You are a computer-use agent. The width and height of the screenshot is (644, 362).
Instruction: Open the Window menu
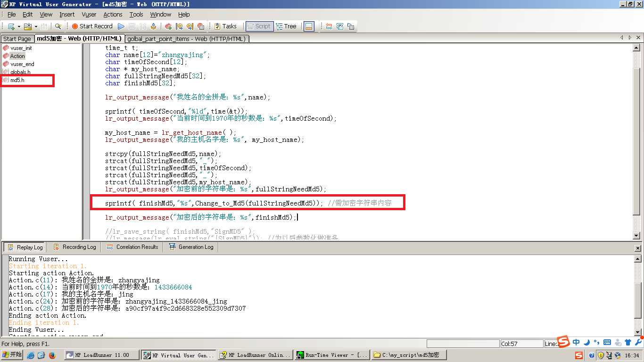coord(161,15)
